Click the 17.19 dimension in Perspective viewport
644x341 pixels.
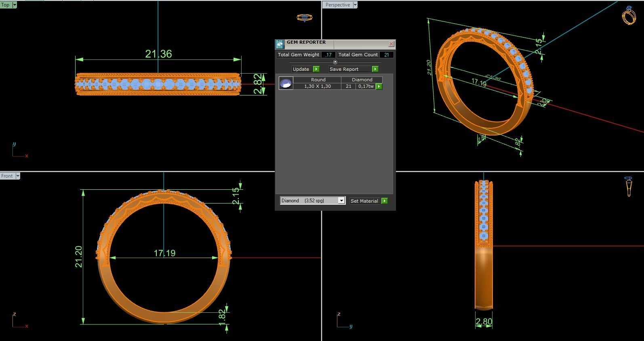click(x=479, y=83)
